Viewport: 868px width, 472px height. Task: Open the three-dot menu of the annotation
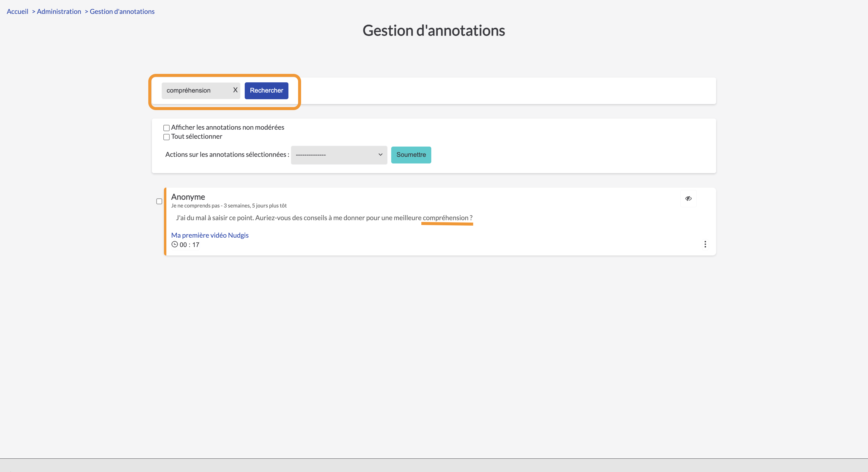tap(705, 244)
